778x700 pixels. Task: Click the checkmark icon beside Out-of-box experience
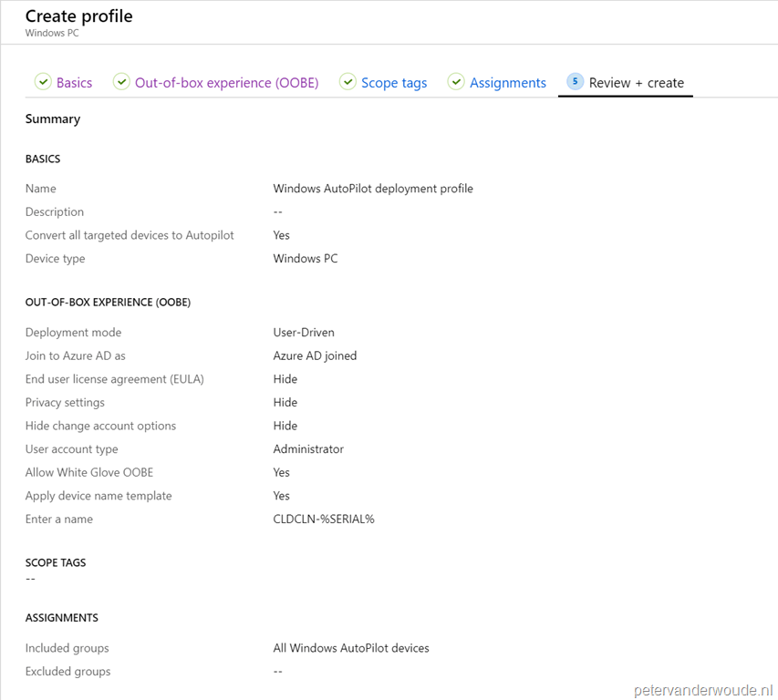[121, 81]
